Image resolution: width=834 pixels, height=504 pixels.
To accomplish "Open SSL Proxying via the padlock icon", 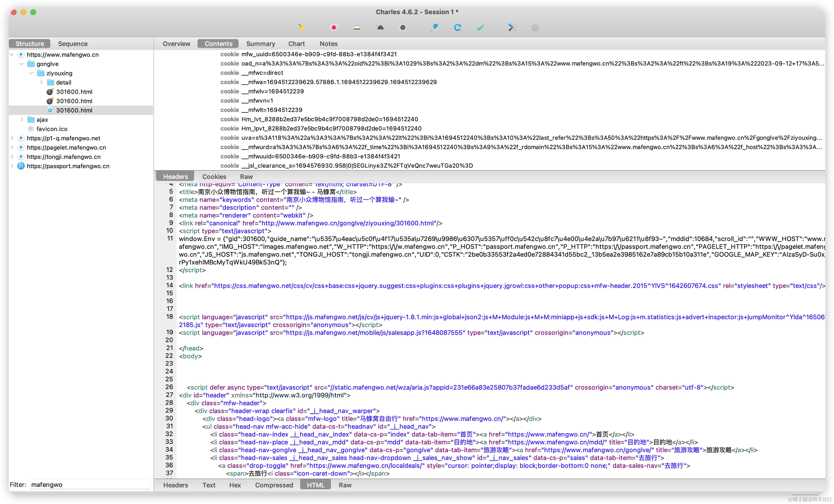I will tap(357, 27).
